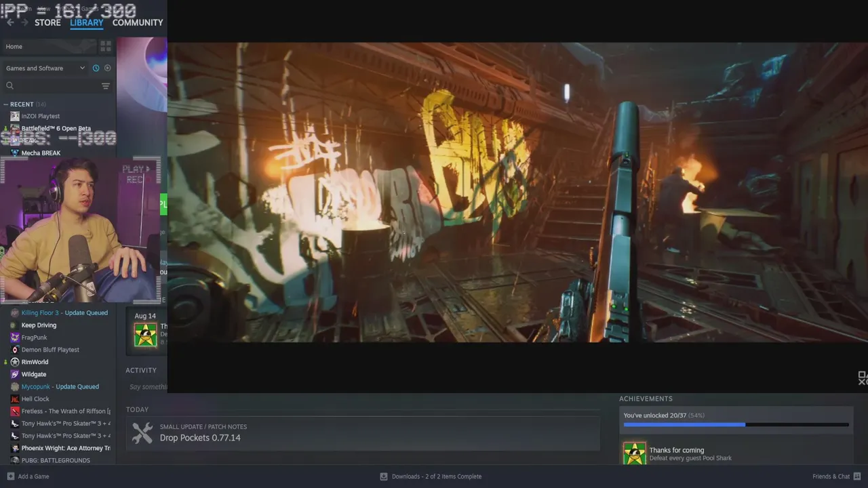
Task: Toggle the sort by recent clock icon
Action: tap(96, 68)
